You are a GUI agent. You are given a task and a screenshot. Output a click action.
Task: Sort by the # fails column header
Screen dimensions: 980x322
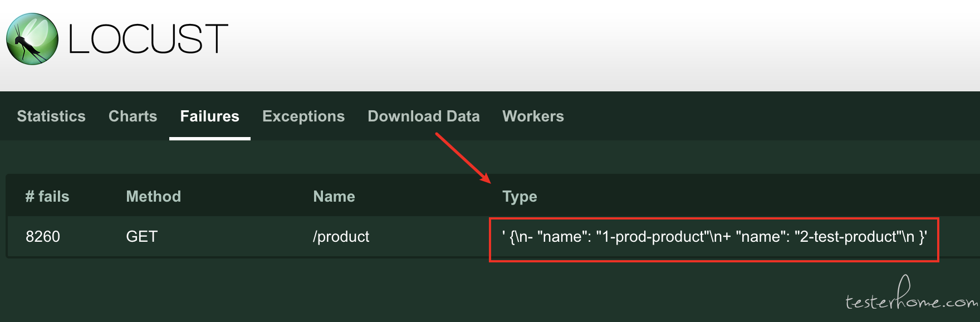pos(47,196)
